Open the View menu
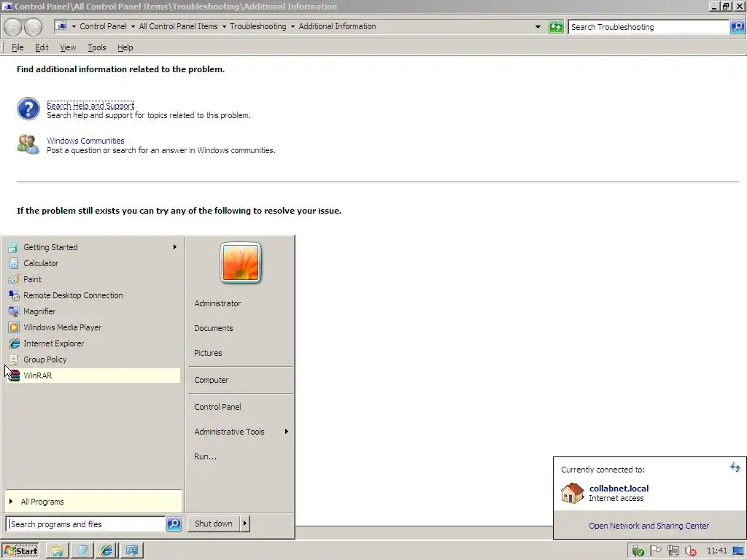This screenshot has height=560, width=747. click(x=68, y=47)
